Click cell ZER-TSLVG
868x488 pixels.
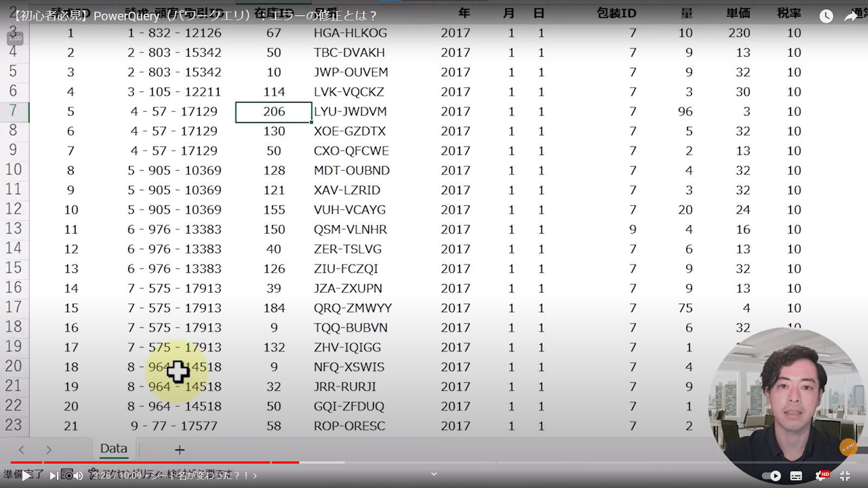[x=348, y=249]
